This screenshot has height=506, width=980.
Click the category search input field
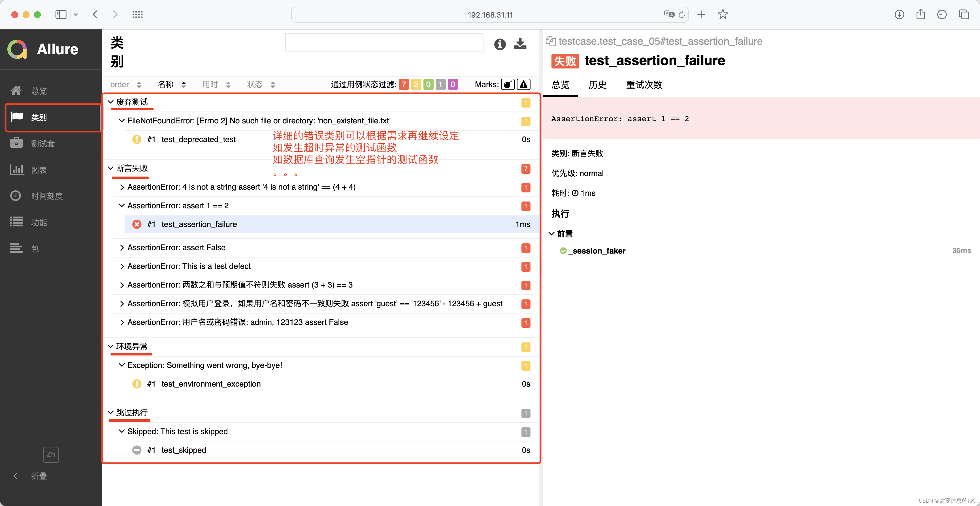tap(384, 42)
